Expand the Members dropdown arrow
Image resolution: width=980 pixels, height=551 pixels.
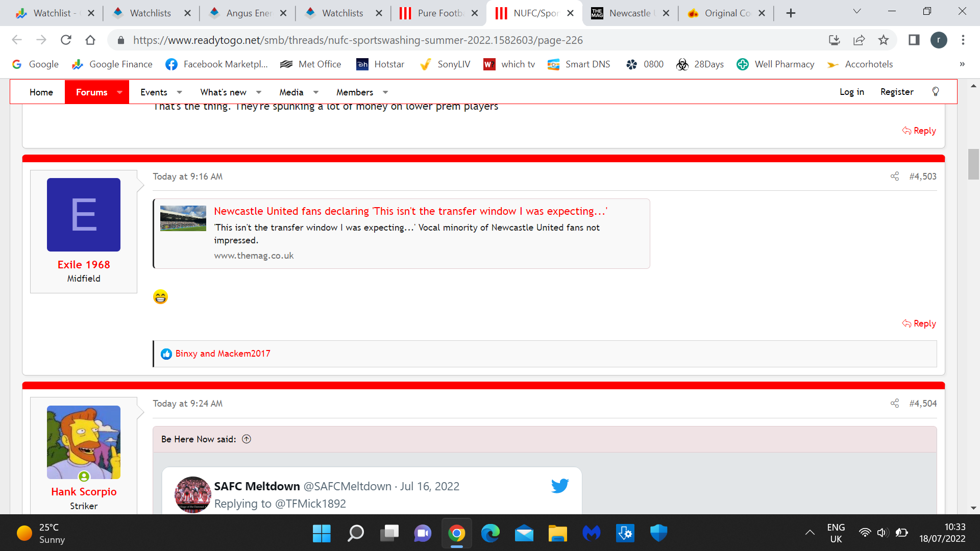385,92
